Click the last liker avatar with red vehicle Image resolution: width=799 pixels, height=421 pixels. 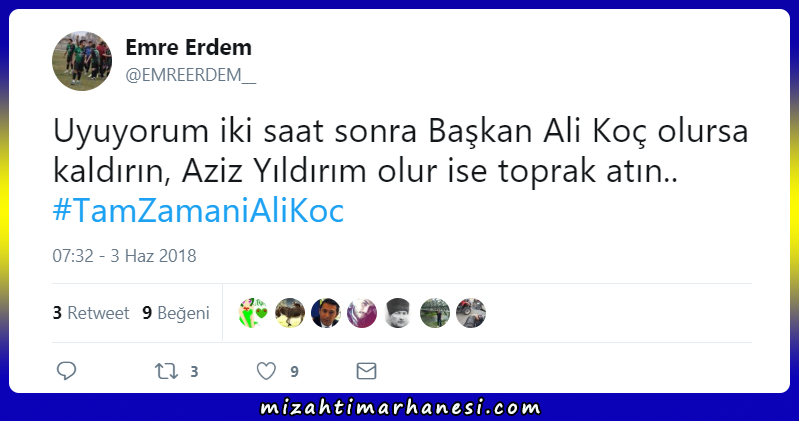[471, 312]
